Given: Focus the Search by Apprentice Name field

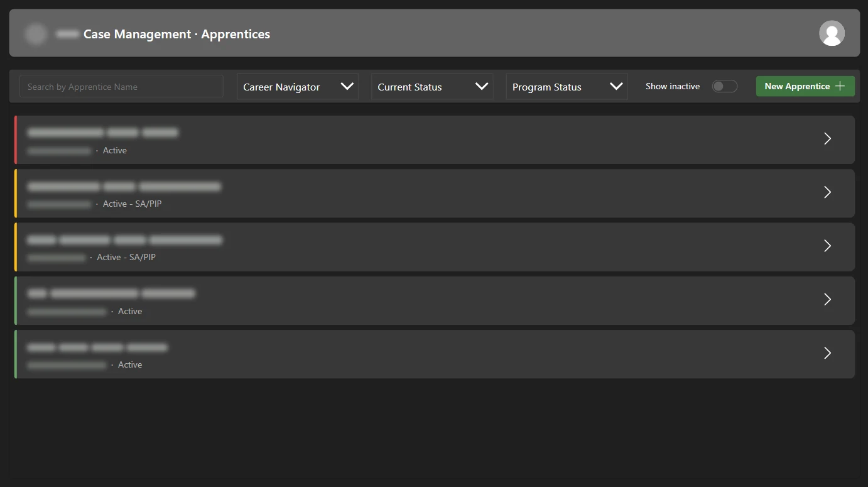Looking at the screenshot, I should 121,87.
